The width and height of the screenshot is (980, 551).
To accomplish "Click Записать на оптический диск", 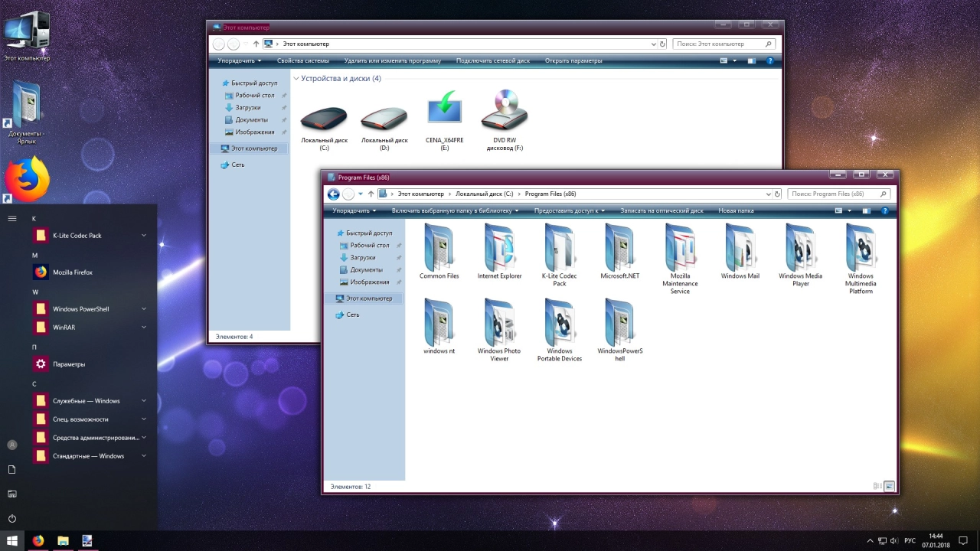I will (661, 210).
